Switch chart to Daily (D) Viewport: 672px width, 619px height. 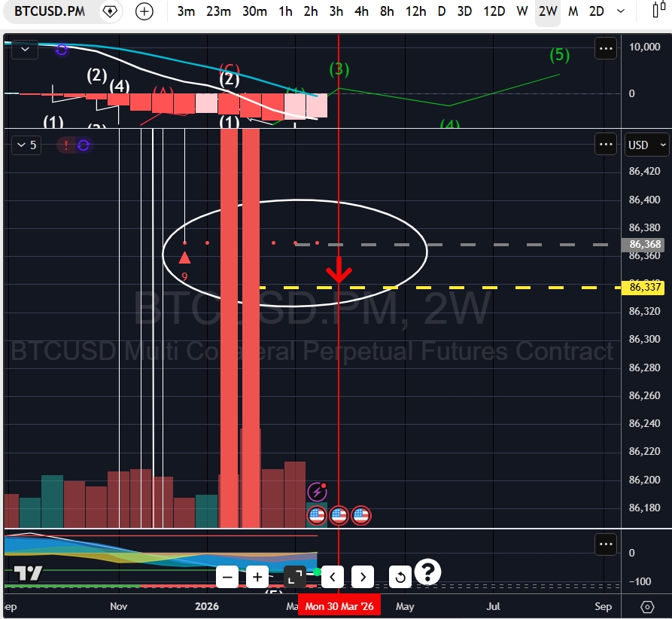coord(442,11)
